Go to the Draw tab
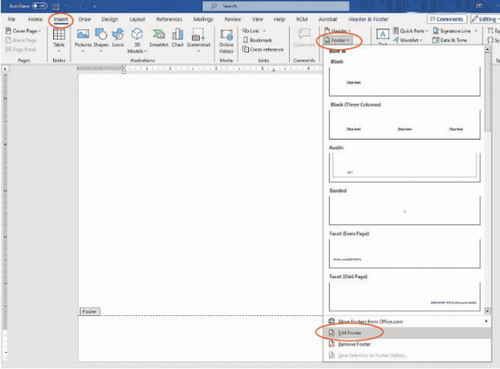This screenshot has height=369, width=500. pyautogui.click(x=85, y=19)
